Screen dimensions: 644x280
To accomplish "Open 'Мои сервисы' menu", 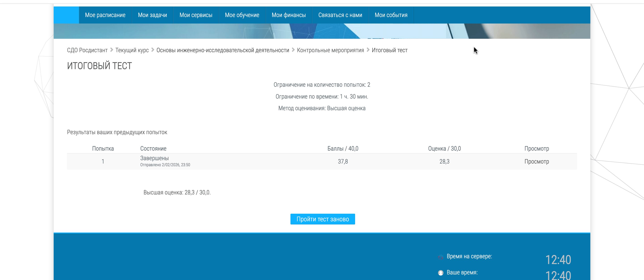I will (196, 15).
